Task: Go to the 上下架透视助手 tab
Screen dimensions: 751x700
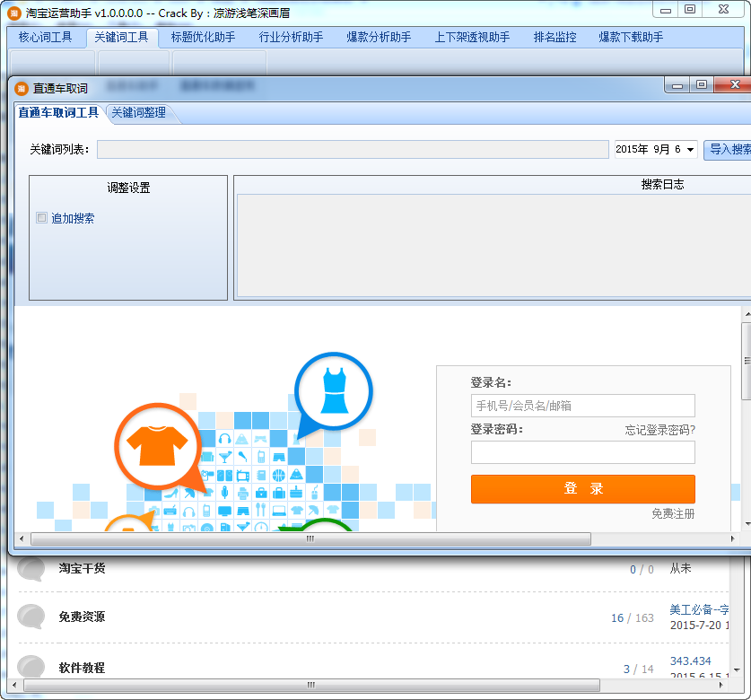Action: 472,37
